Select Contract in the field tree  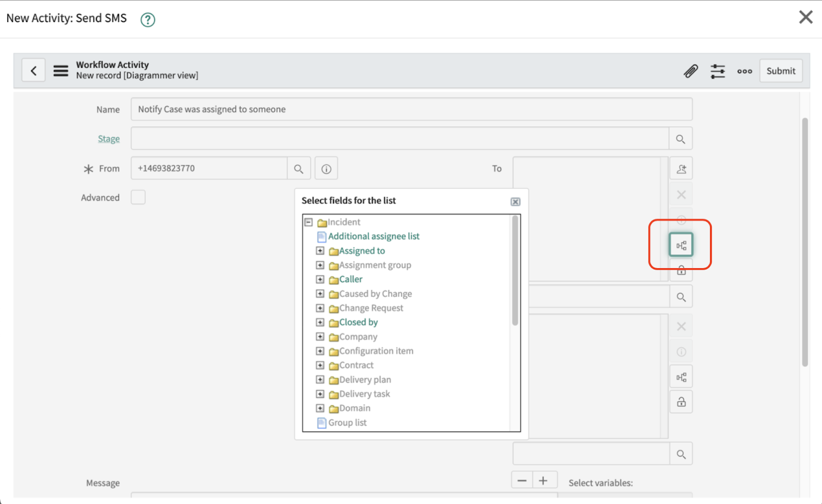click(356, 365)
